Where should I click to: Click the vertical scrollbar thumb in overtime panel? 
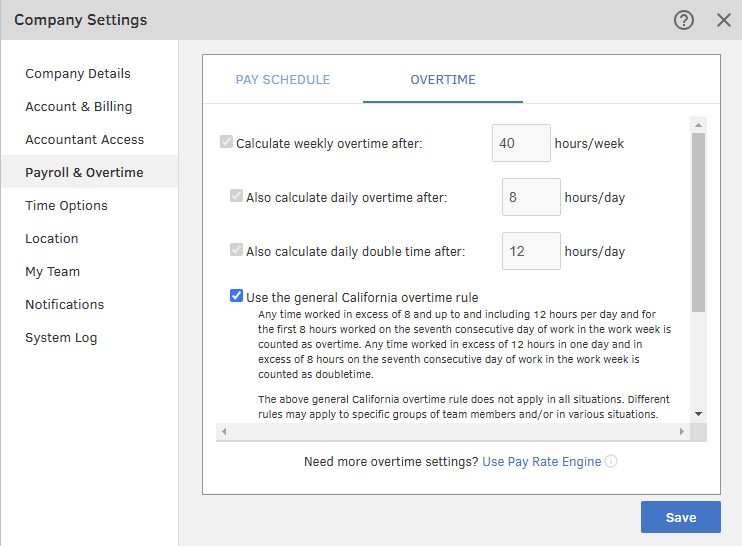698,222
